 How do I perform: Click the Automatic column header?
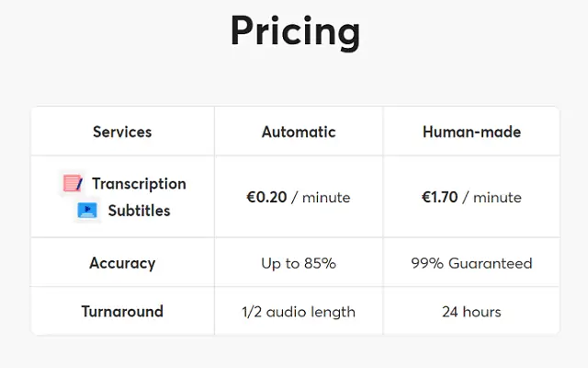point(299,132)
